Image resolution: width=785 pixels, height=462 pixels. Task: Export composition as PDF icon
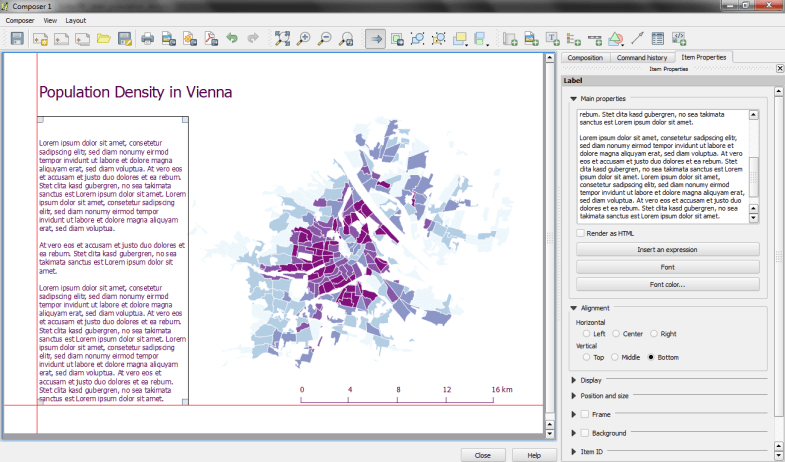point(211,39)
